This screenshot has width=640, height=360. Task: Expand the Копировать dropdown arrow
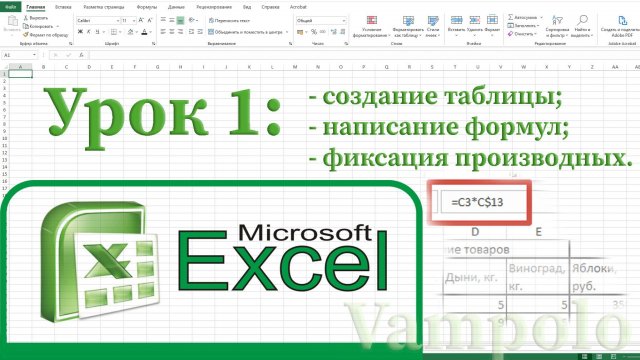[x=58, y=27]
